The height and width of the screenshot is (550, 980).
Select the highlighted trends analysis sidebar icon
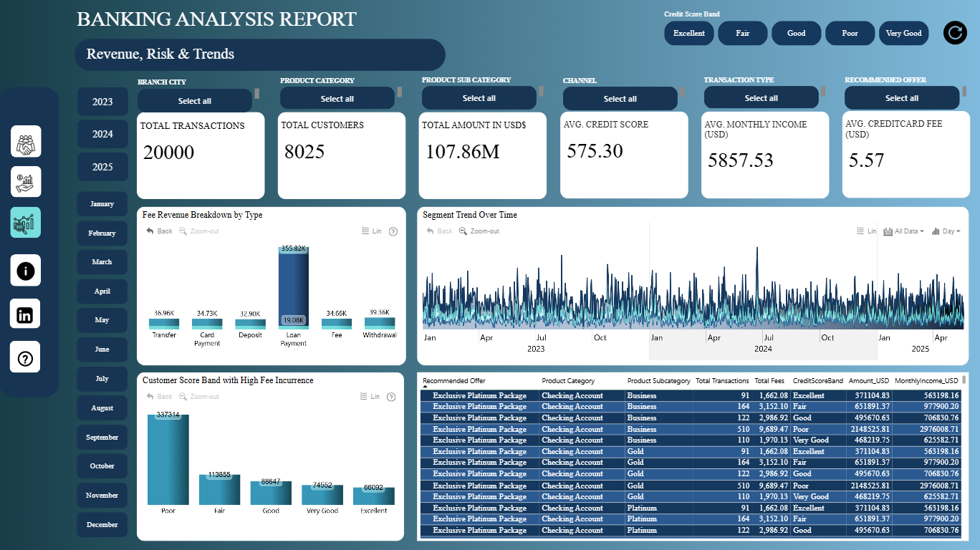pos(26,222)
